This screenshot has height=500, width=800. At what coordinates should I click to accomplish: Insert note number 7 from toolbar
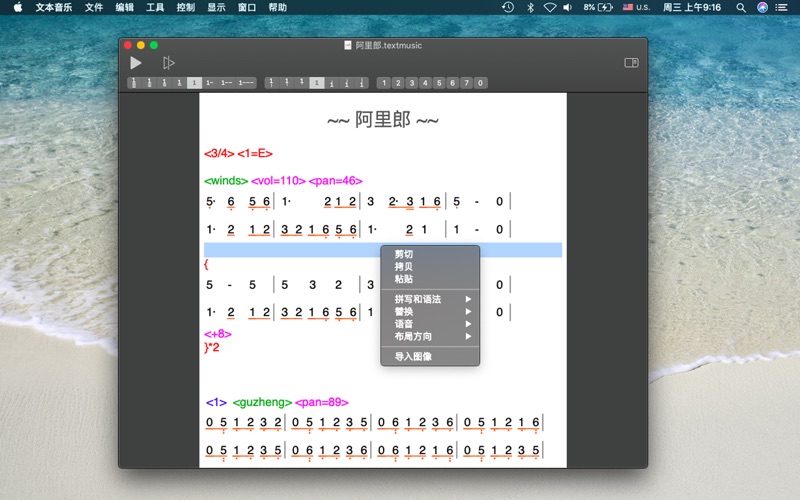(466, 83)
